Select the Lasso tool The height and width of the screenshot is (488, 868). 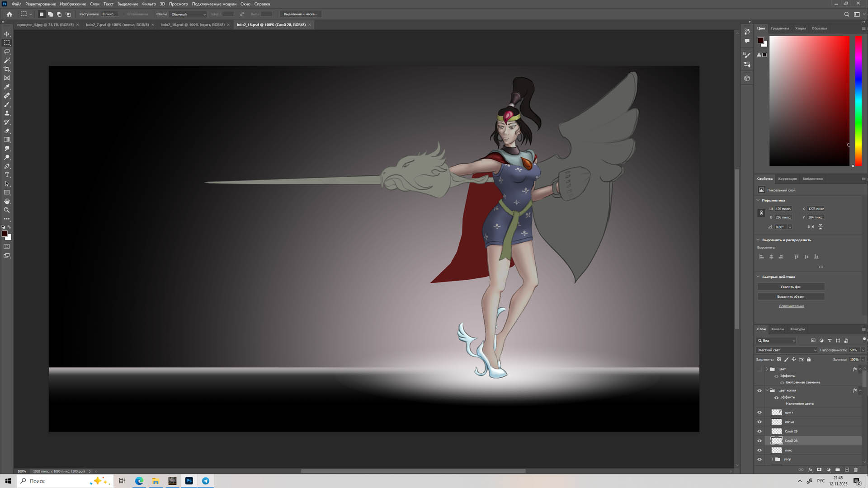coord(7,52)
